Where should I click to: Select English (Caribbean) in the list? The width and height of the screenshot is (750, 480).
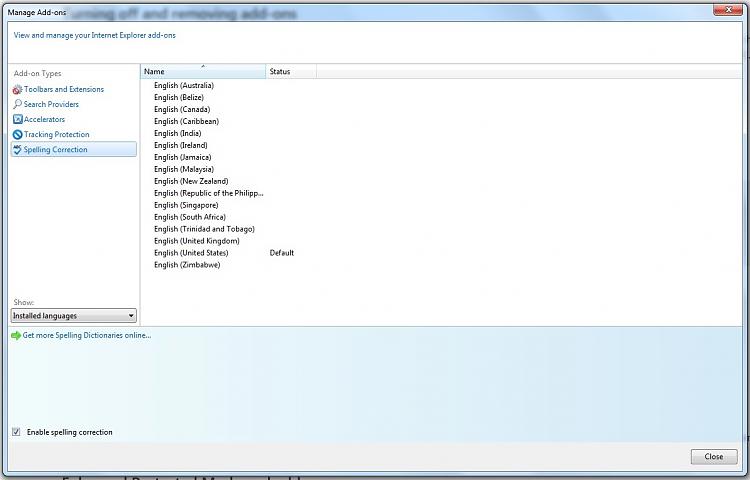click(186, 121)
